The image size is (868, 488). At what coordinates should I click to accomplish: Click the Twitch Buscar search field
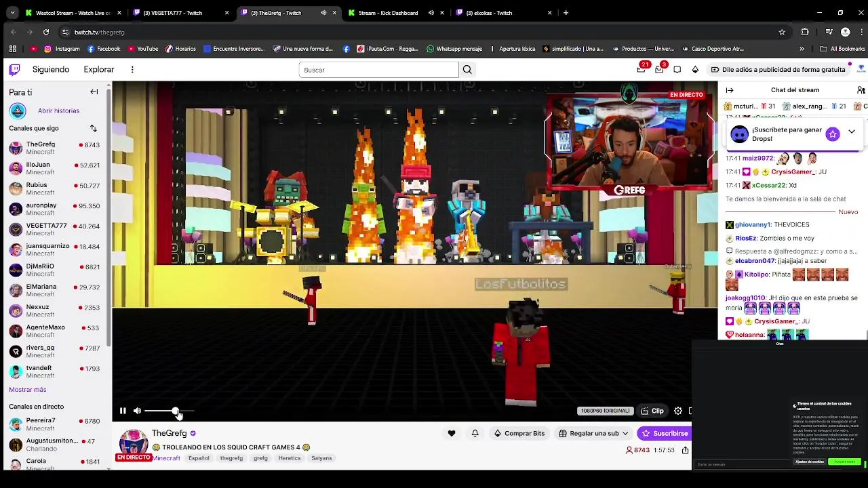pos(378,69)
